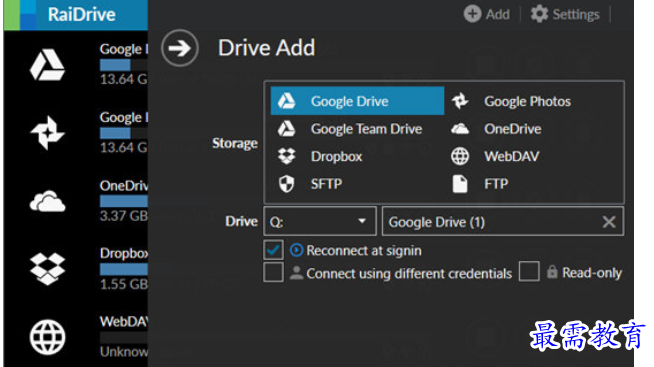Screen dimensions: 654x367
Task: Click the OneDrive usage bar in sidebar
Action: pyautogui.click(x=124, y=201)
